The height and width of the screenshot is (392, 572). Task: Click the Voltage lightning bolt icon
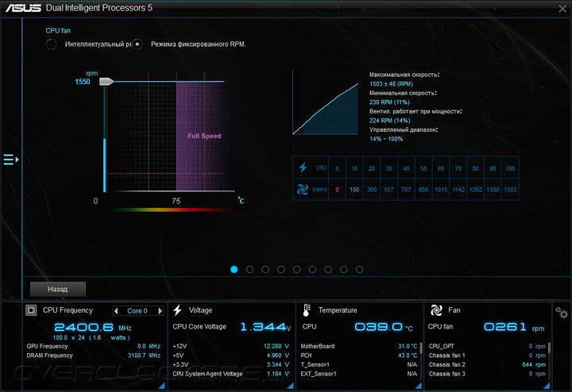(x=178, y=310)
